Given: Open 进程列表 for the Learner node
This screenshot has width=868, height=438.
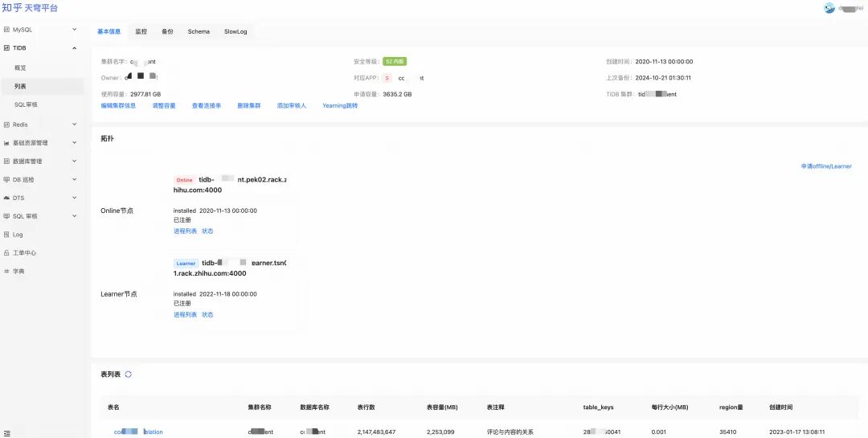Looking at the screenshot, I should (x=185, y=314).
